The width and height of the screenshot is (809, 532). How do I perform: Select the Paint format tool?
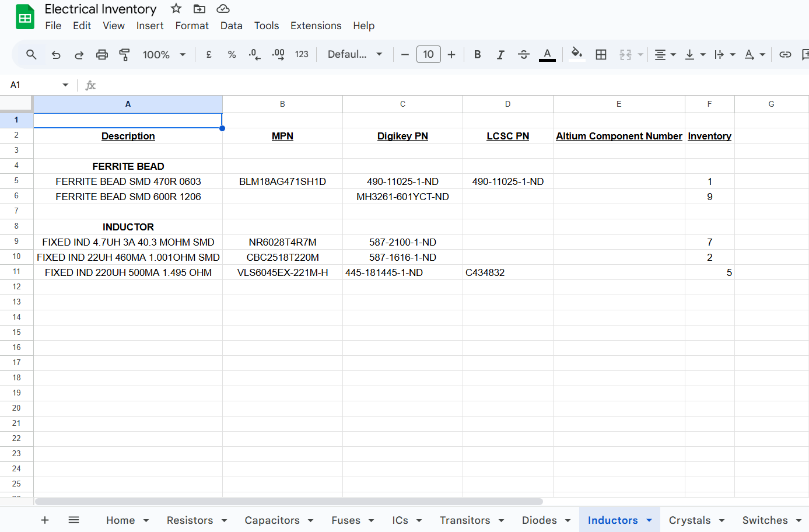point(125,55)
